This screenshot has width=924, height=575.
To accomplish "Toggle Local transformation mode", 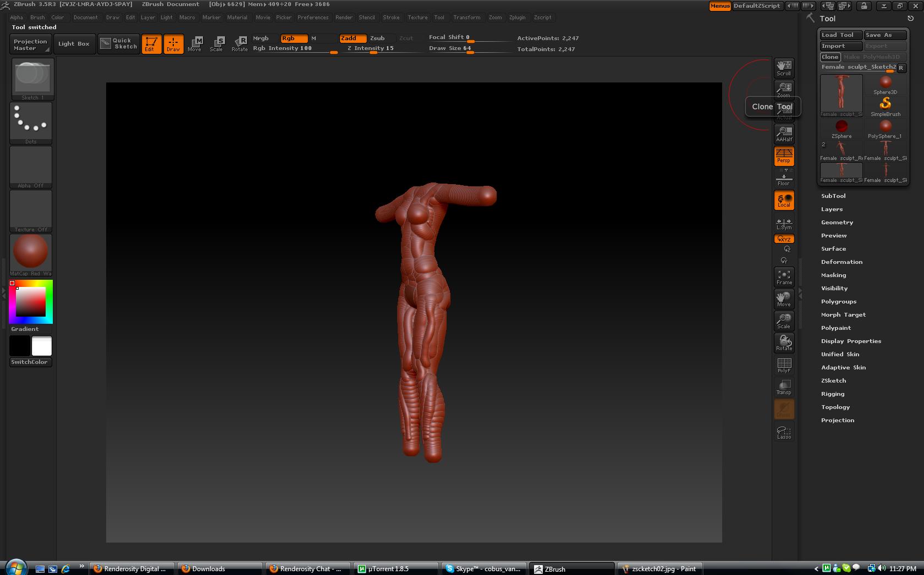I will point(784,201).
